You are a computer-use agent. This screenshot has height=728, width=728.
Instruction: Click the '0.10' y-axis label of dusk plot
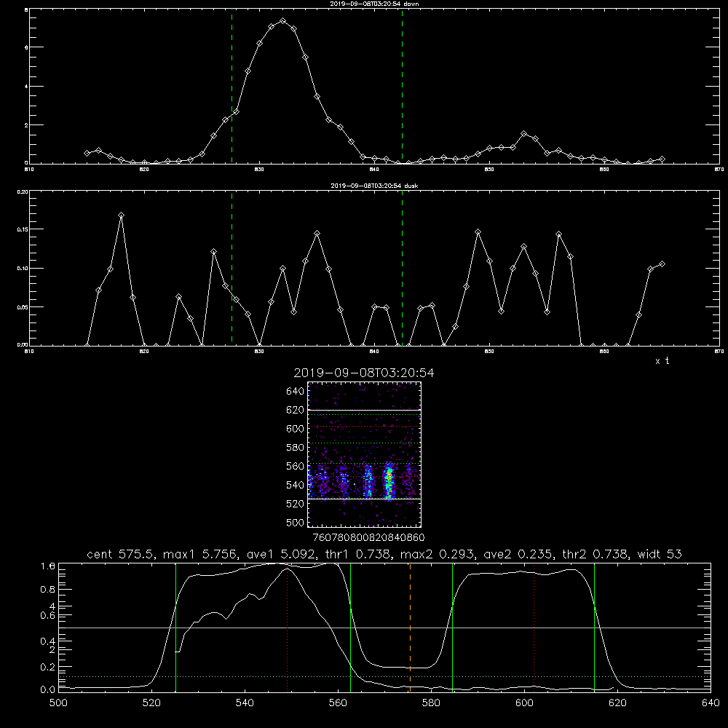tap(23, 269)
